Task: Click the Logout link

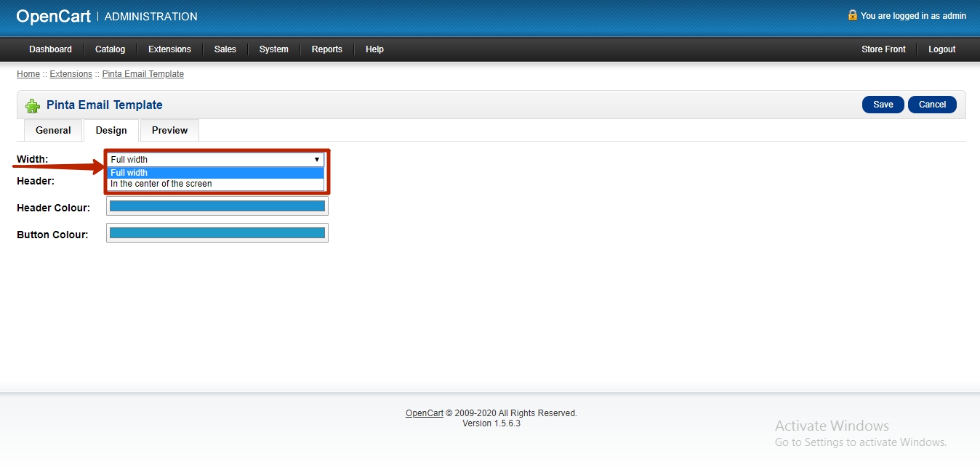Action: 941,49
